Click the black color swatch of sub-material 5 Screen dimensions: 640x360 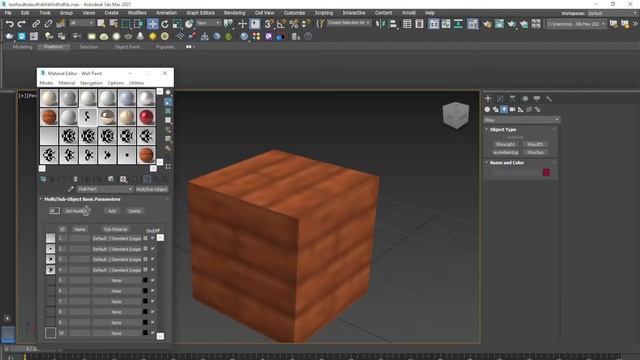click(x=145, y=280)
